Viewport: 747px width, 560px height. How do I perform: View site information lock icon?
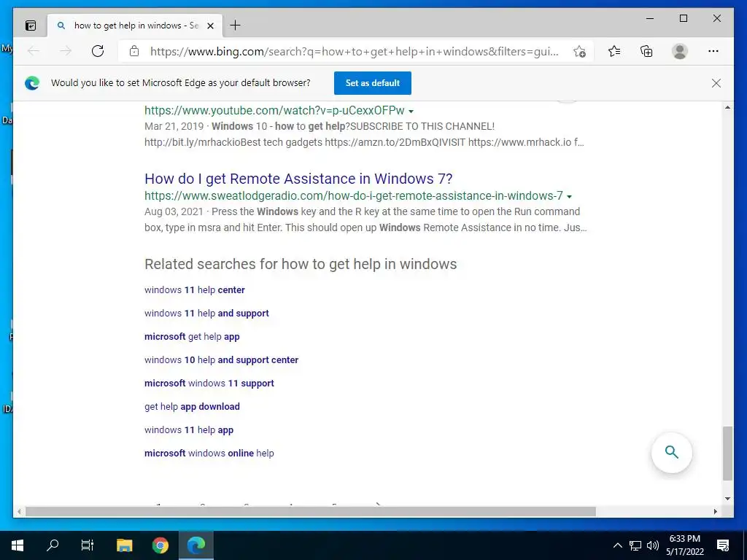tap(134, 51)
